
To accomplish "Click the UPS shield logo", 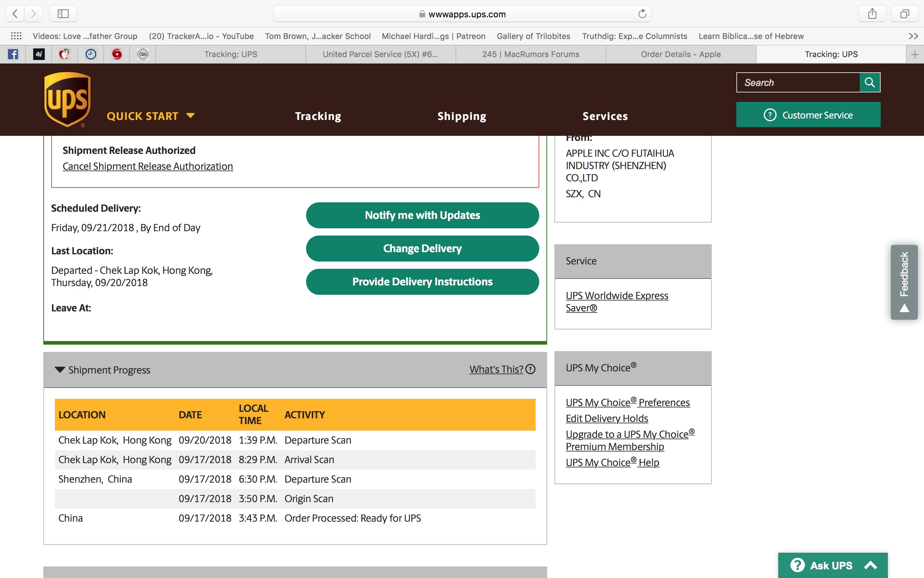I will point(67,99).
